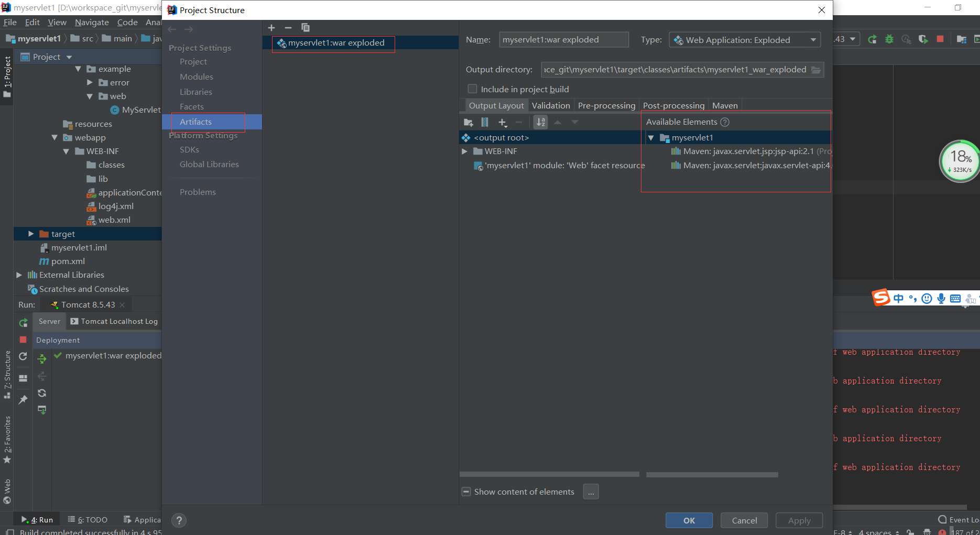The image size is (980, 535).
Task: Click output layout horizontal scrollbar
Action: click(x=549, y=474)
